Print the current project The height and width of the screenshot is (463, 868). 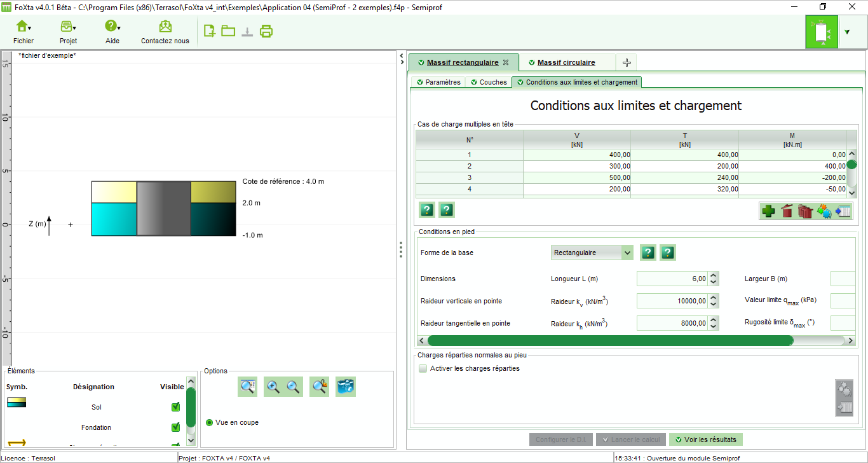pos(266,31)
